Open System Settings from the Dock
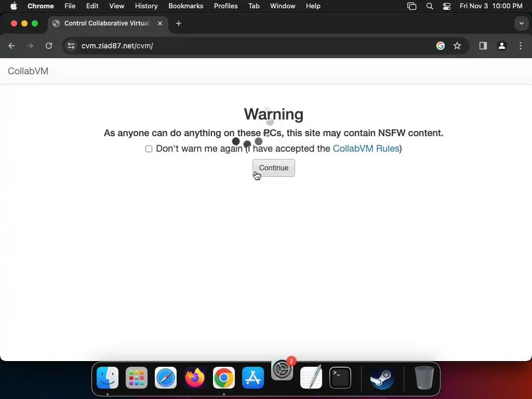This screenshot has width=532, height=399. (282, 369)
